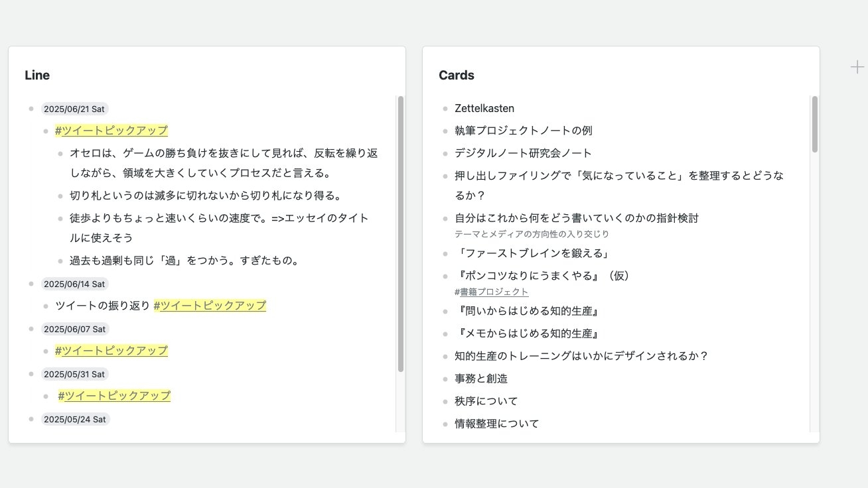Click the bullet beside 秩序について
The image size is (868, 488).
pos(445,401)
